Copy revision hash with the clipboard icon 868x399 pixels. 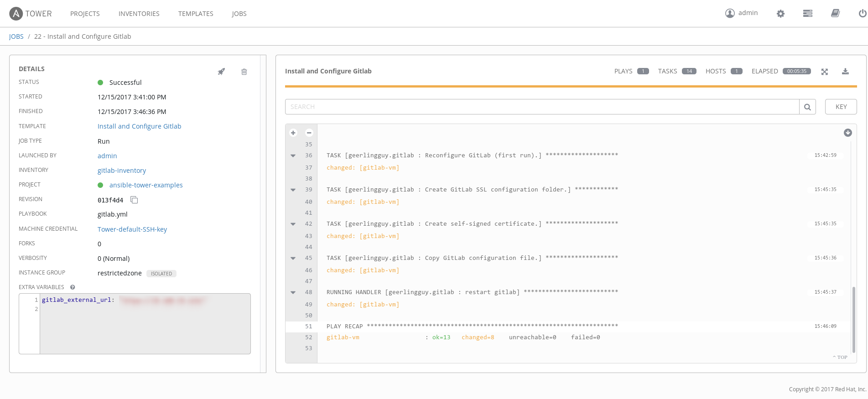(134, 200)
